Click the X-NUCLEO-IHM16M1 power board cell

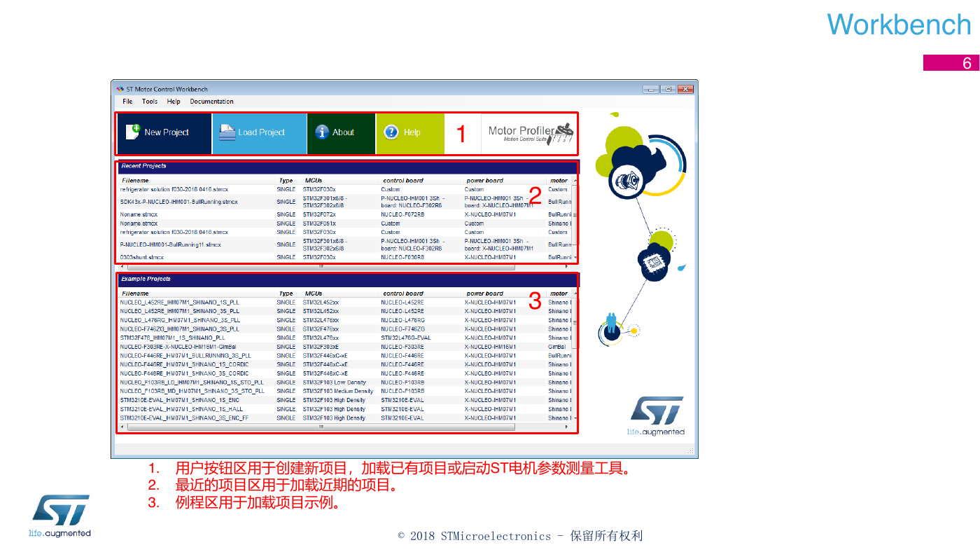(x=490, y=347)
